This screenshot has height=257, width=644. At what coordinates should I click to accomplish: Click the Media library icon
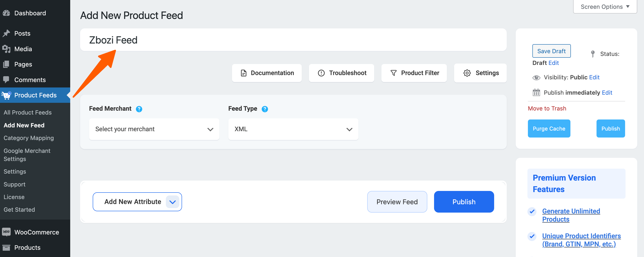coord(6,49)
